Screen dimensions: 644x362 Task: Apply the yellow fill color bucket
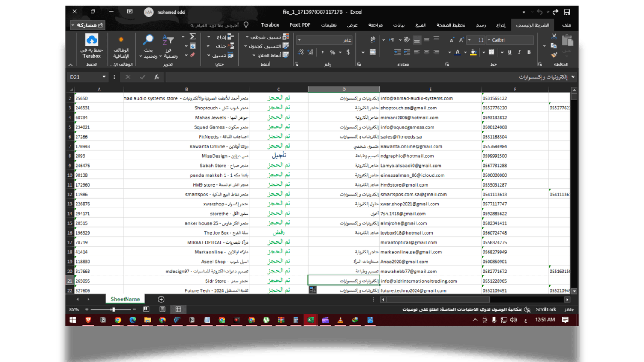pos(473,52)
